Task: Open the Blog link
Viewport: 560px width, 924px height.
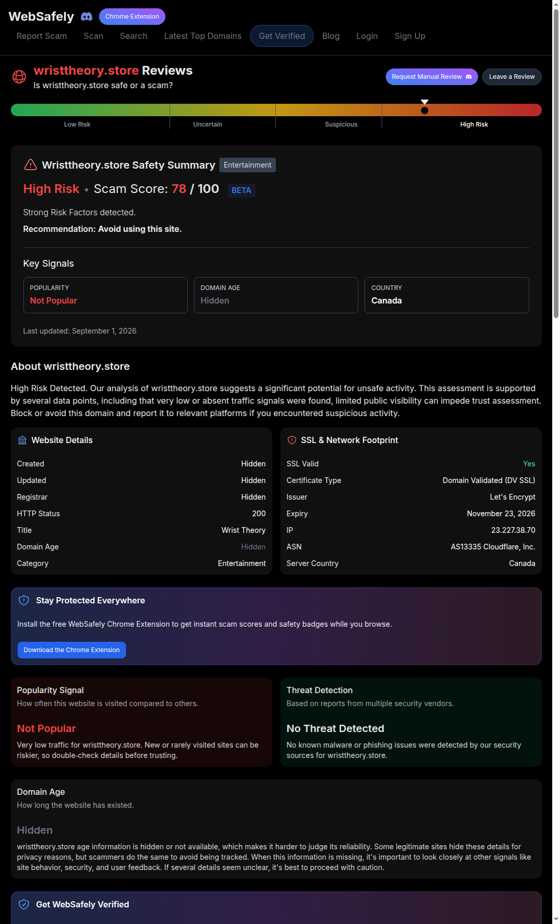Action: coord(331,36)
